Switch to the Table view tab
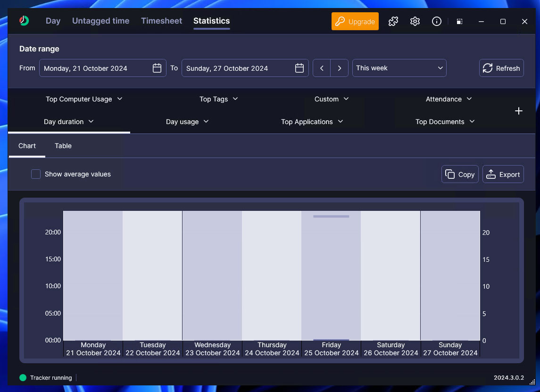Image resolution: width=540 pixels, height=392 pixels. pyautogui.click(x=63, y=146)
